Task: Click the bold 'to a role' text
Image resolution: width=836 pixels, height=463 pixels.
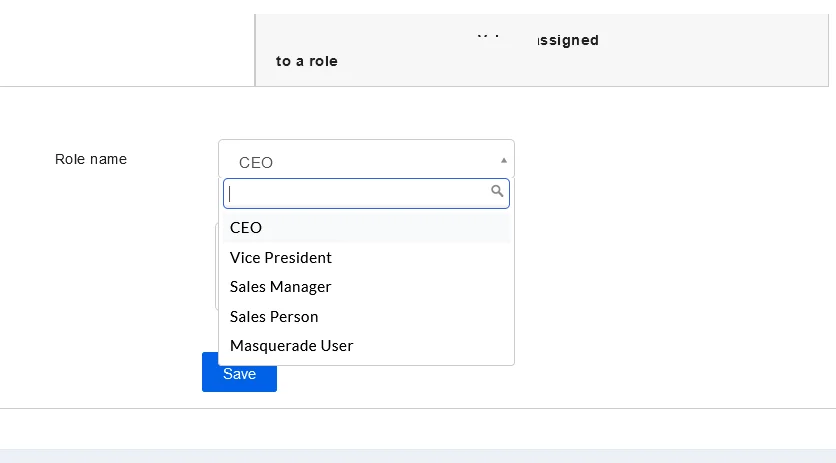Action: pos(307,61)
